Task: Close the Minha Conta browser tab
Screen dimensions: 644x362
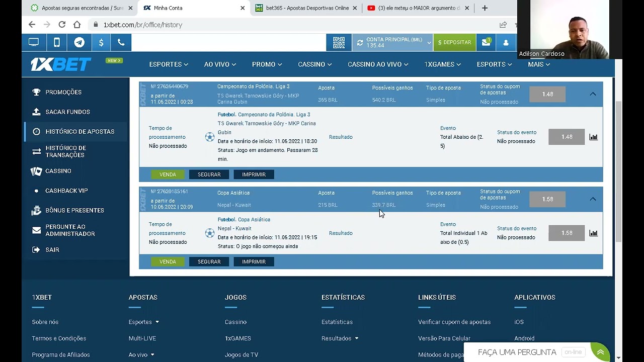Action: coord(243,8)
